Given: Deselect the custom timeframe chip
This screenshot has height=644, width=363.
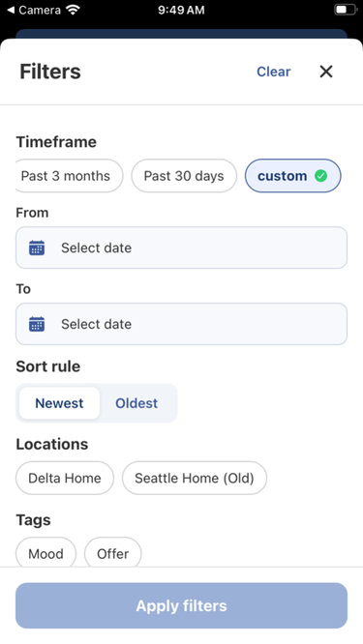Looking at the screenshot, I should (292, 176).
